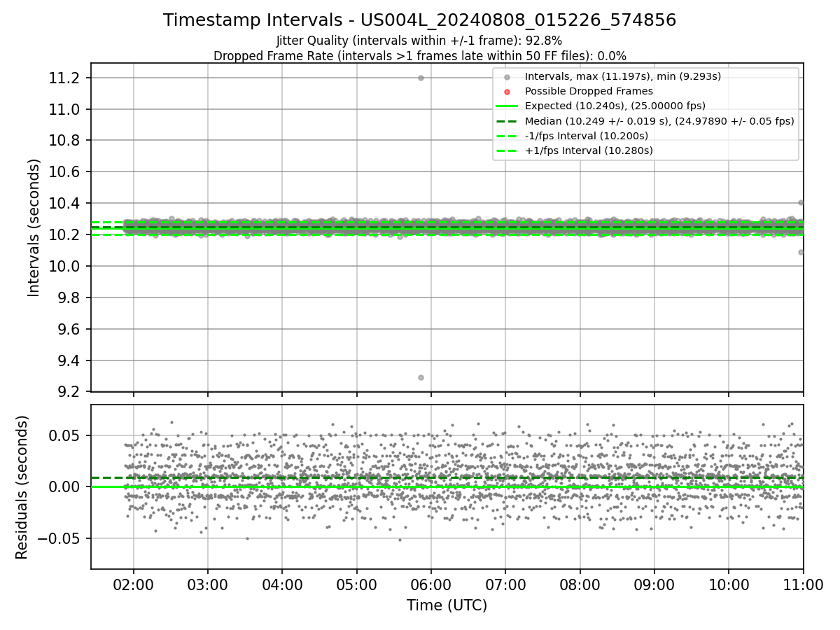This screenshot has height=630, width=840.
Task: Click the 9.2 y-axis tick label
Action: tap(70, 392)
